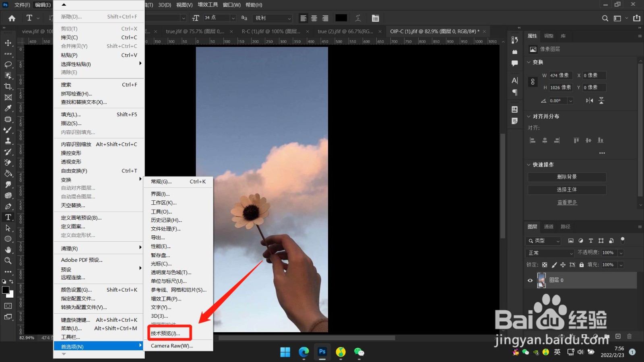Image resolution: width=644 pixels, height=362 pixels.
Task: Click the width field 474 像素
Action: pos(561,76)
